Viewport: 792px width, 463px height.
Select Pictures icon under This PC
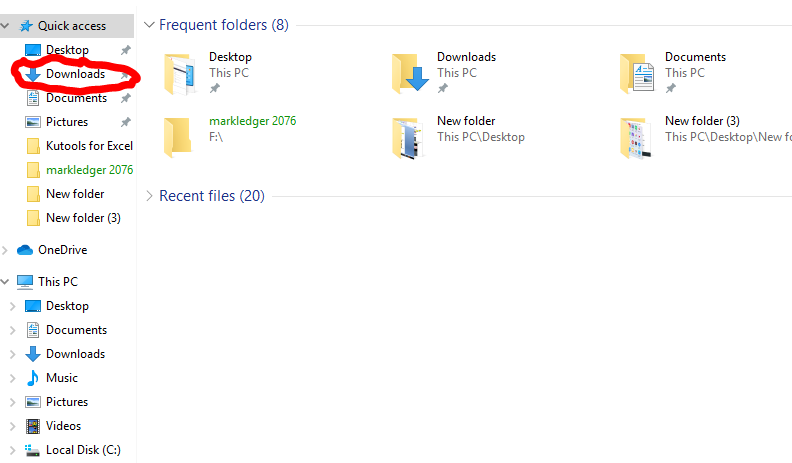coord(33,402)
